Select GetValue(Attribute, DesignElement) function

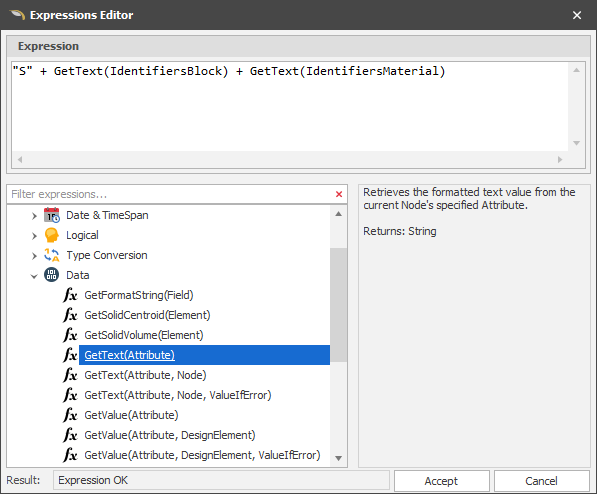coord(170,435)
